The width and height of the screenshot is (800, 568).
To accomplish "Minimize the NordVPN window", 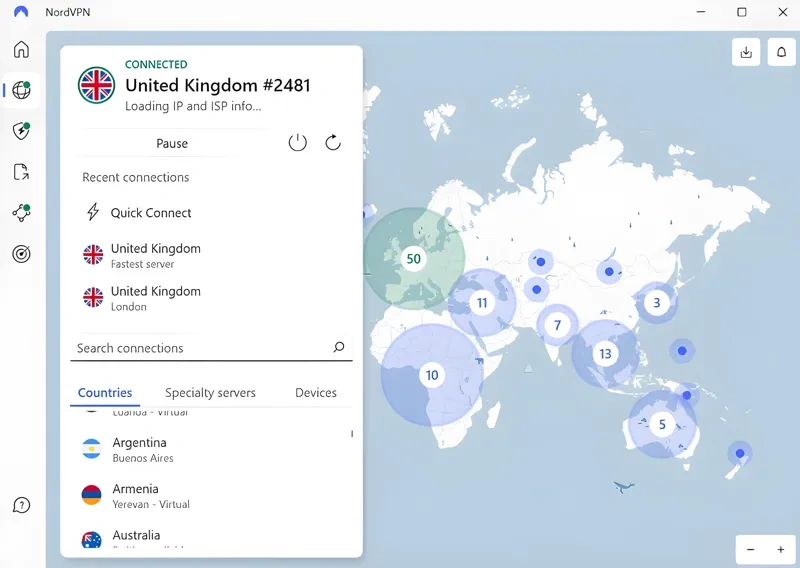I will tap(701, 12).
